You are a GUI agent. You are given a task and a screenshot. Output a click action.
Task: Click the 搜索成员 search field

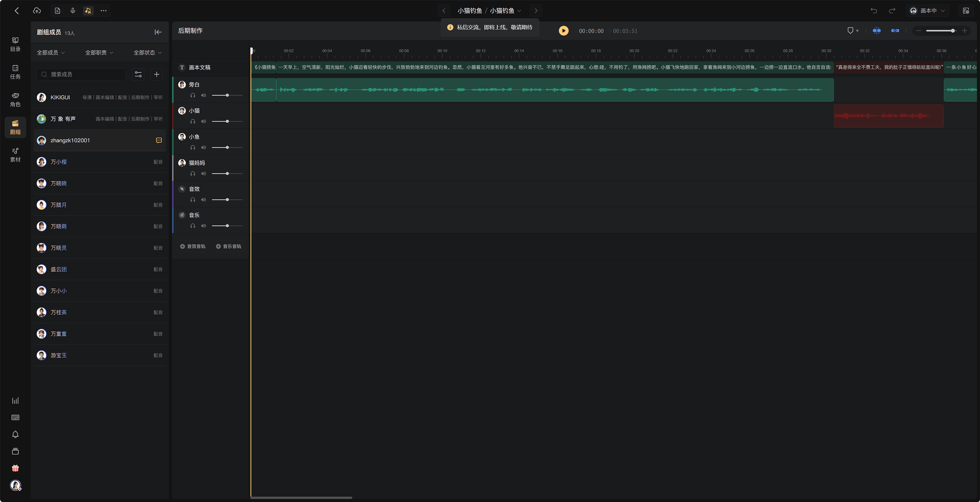81,74
